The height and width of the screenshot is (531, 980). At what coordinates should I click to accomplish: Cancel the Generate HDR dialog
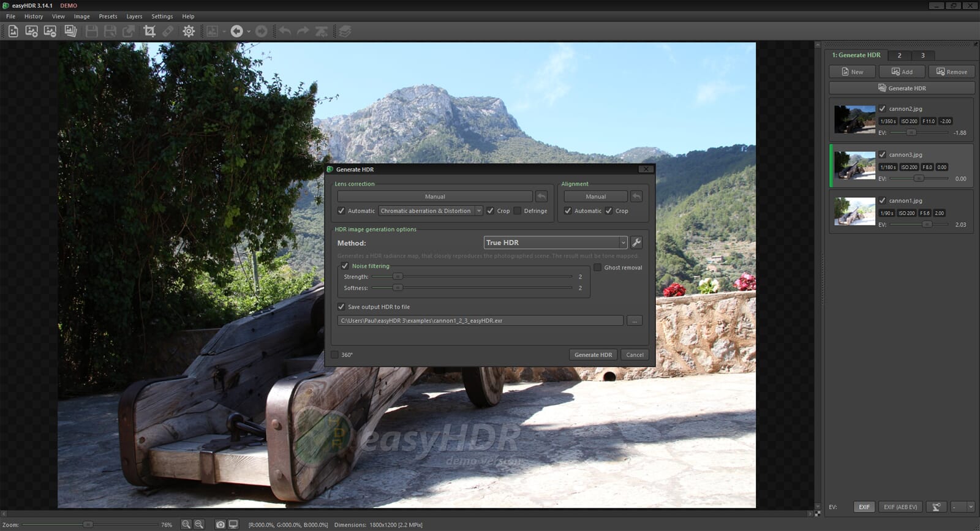[635, 355]
